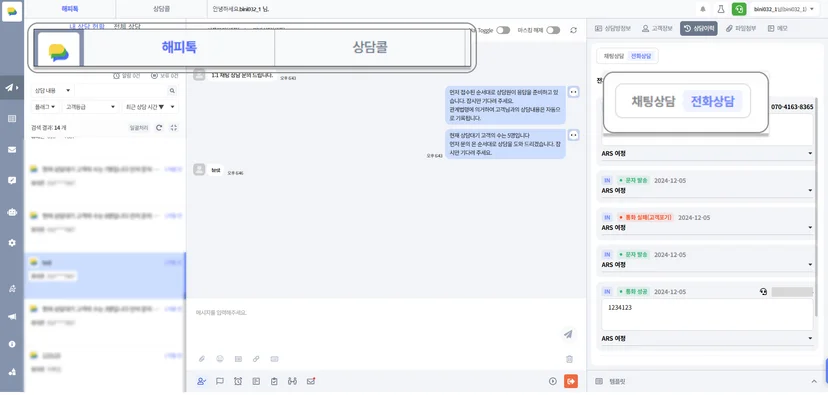This screenshot has height=395, width=828.
Task: Reload the search results list
Action: 159,128
